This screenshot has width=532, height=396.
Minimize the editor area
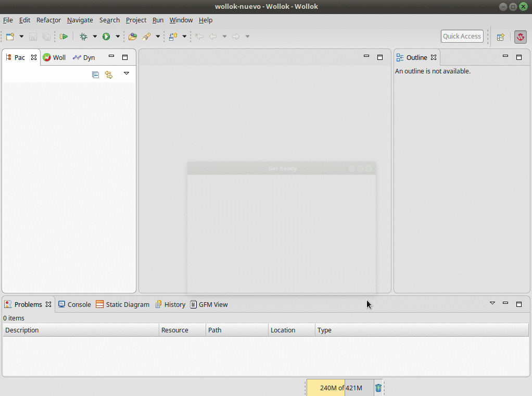(366, 56)
